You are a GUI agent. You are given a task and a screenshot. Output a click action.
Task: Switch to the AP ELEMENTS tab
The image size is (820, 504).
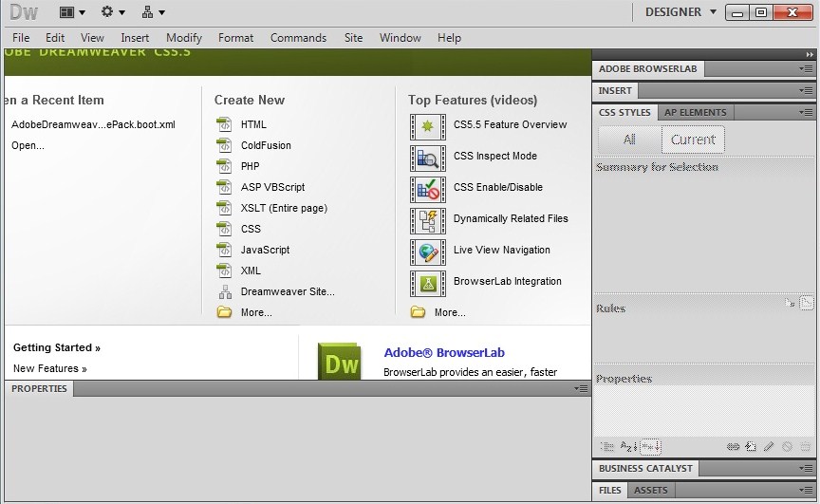click(695, 112)
